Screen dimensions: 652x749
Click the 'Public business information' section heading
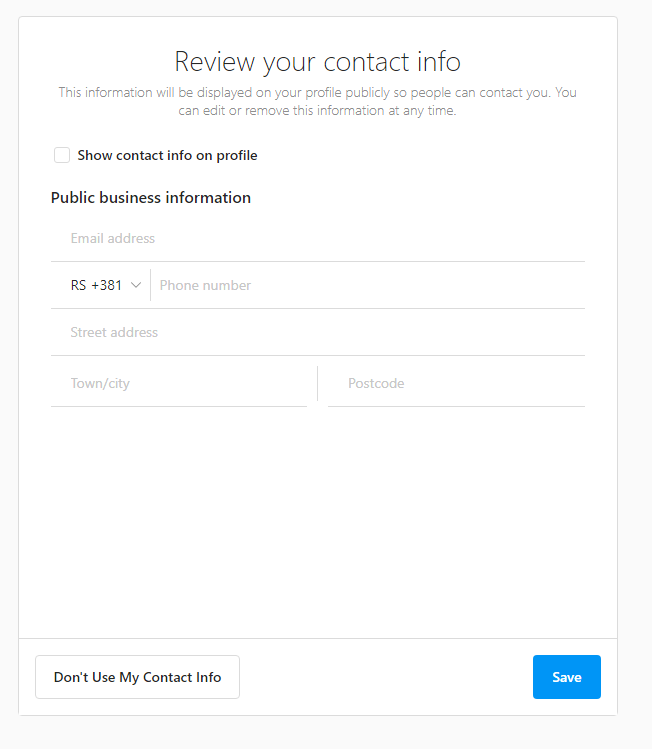(151, 198)
